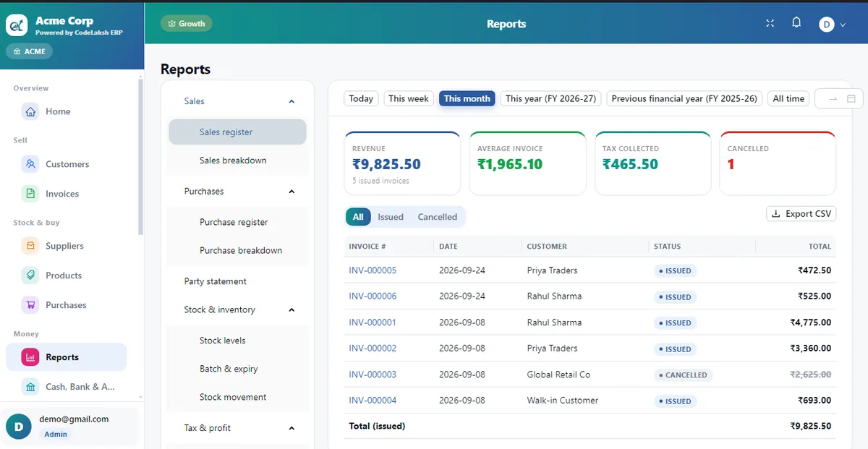Show All invoices filter
This screenshot has width=868, height=449.
tap(358, 217)
